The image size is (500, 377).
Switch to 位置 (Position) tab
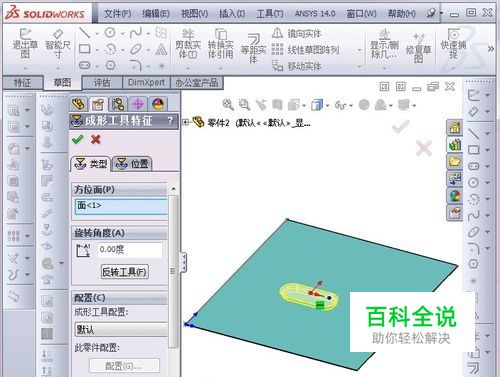[132, 164]
